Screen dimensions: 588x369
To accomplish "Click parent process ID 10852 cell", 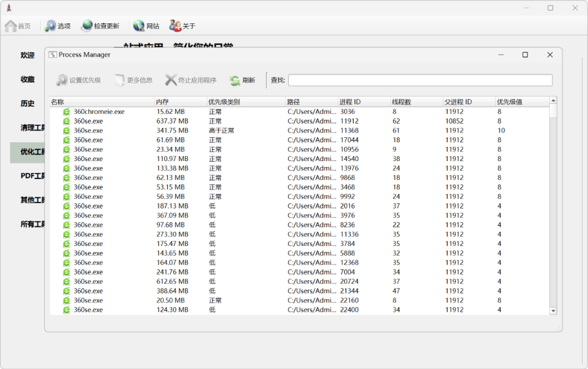I will 454,121.
